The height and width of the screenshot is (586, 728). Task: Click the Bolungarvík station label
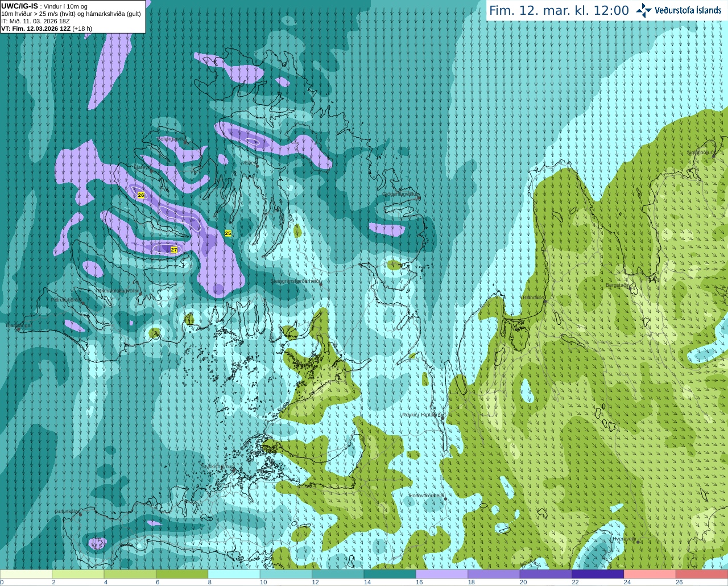(x=171, y=138)
